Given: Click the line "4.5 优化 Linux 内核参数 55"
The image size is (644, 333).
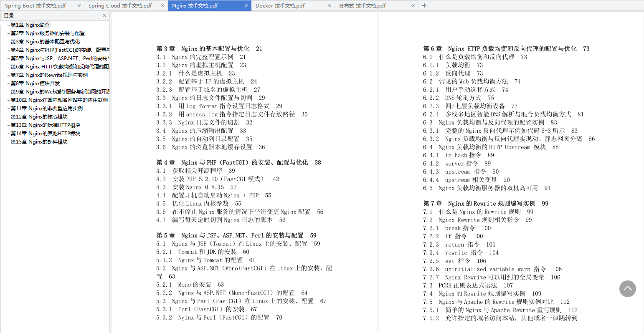Looking at the screenshot, I should [199, 204].
